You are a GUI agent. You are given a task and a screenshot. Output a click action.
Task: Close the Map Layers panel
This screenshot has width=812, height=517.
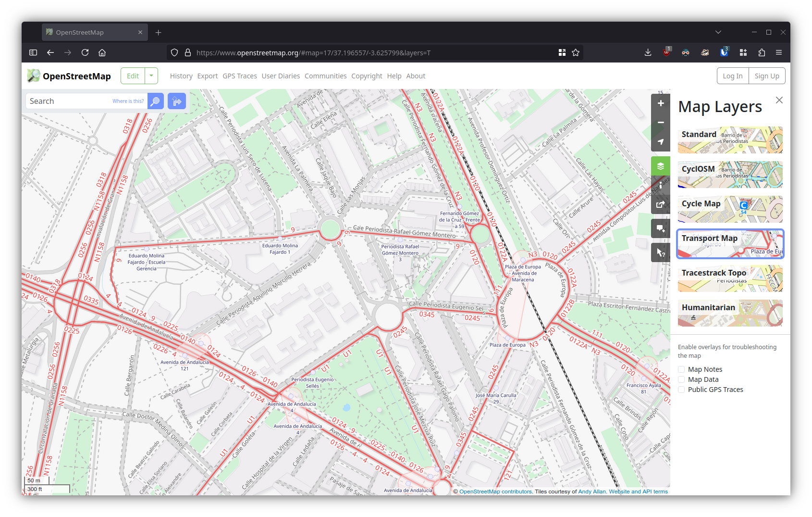pos(779,100)
